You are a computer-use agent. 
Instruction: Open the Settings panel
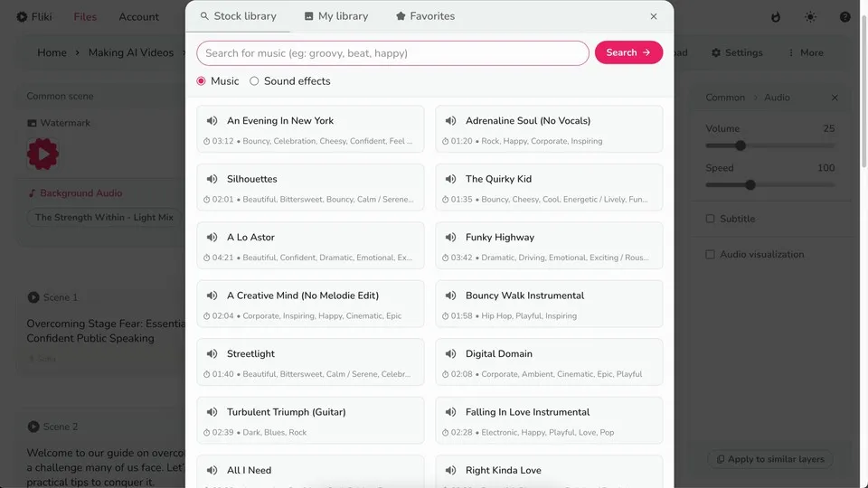pyautogui.click(x=737, y=52)
